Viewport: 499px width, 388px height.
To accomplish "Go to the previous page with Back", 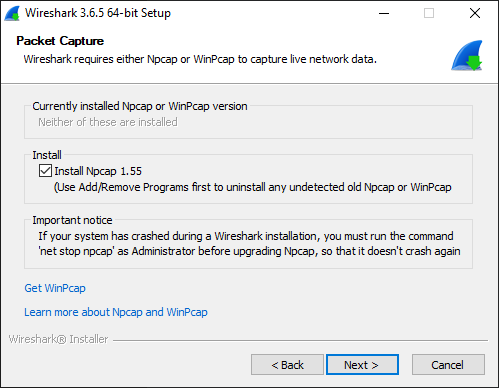I will pos(287,365).
